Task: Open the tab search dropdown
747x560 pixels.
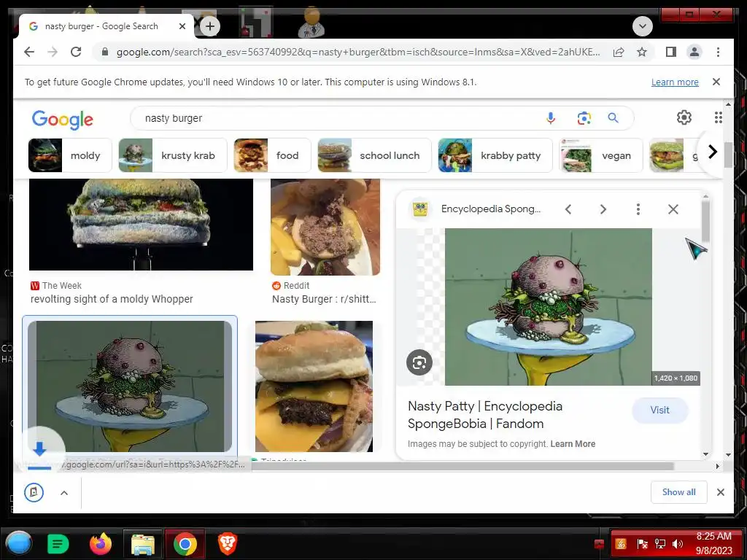Action: pyautogui.click(x=642, y=26)
